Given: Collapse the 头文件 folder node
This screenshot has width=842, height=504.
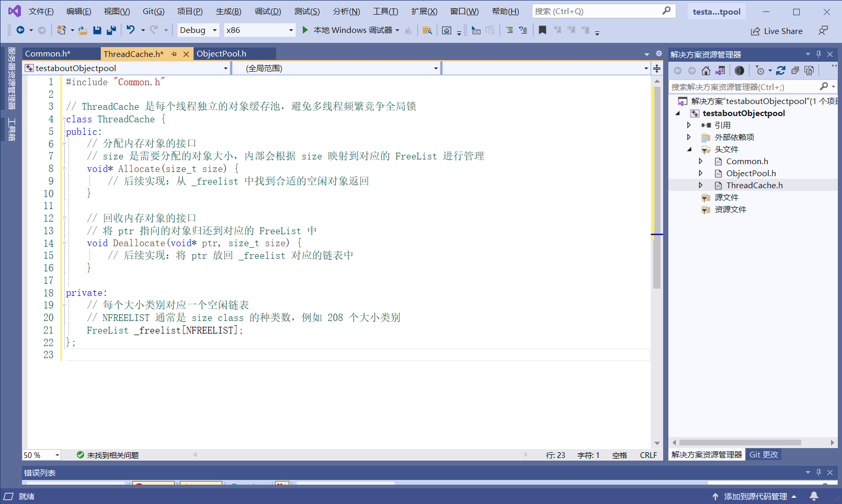Looking at the screenshot, I should [689, 150].
